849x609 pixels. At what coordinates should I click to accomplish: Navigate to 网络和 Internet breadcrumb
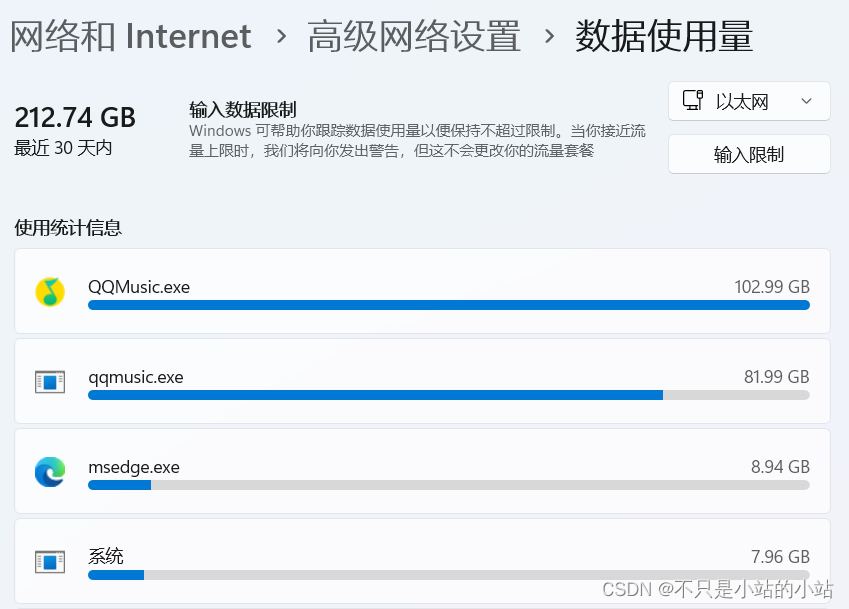coord(130,36)
